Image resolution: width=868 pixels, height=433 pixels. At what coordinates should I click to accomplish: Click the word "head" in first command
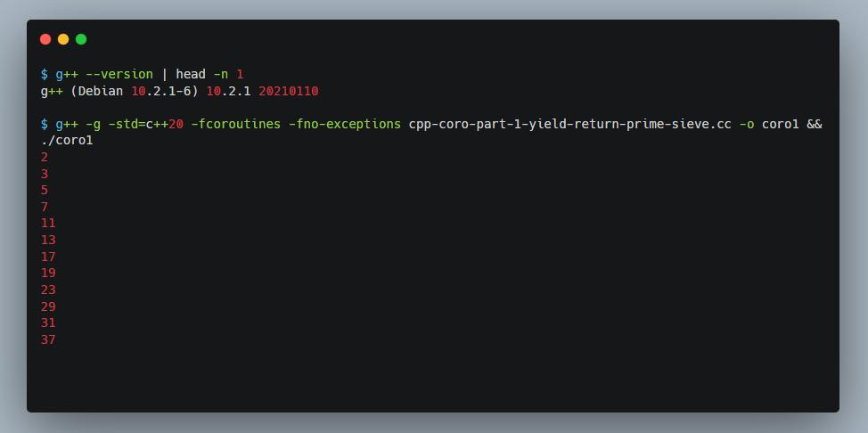191,74
